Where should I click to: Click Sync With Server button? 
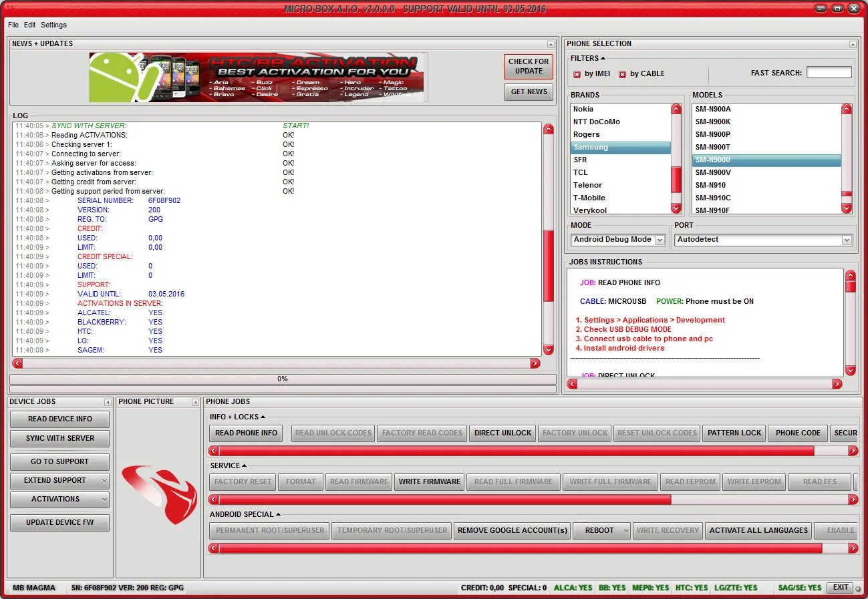pyautogui.click(x=60, y=439)
